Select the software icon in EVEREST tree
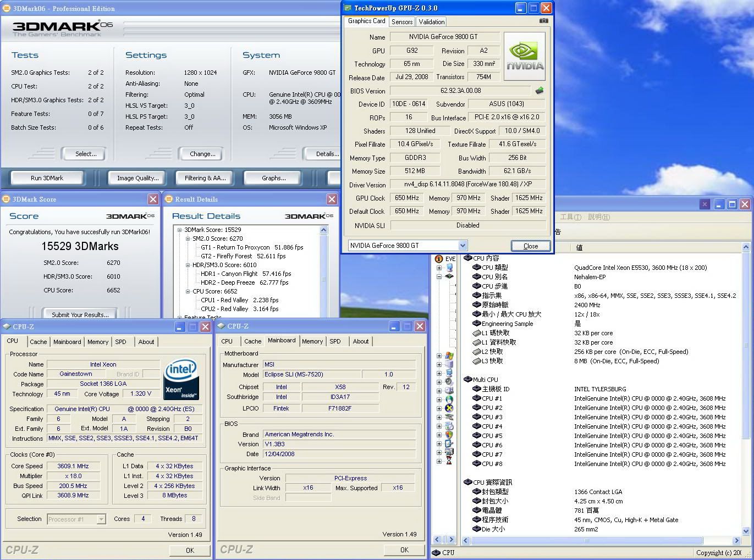 (449, 426)
